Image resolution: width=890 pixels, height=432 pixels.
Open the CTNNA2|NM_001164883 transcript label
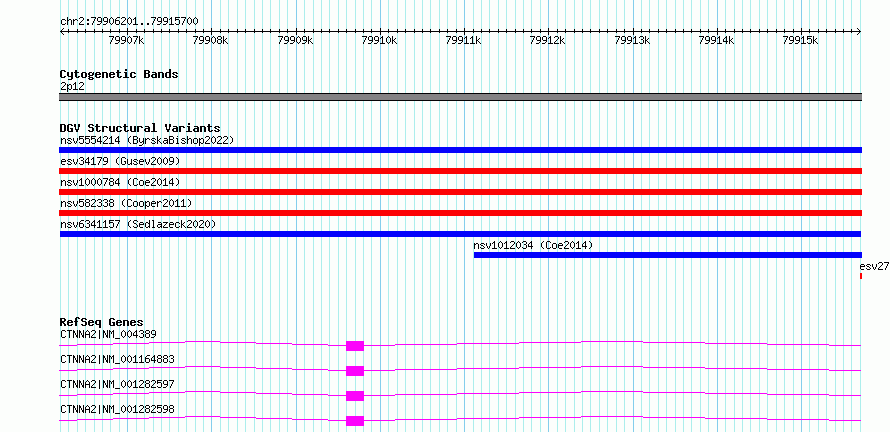(x=117, y=359)
